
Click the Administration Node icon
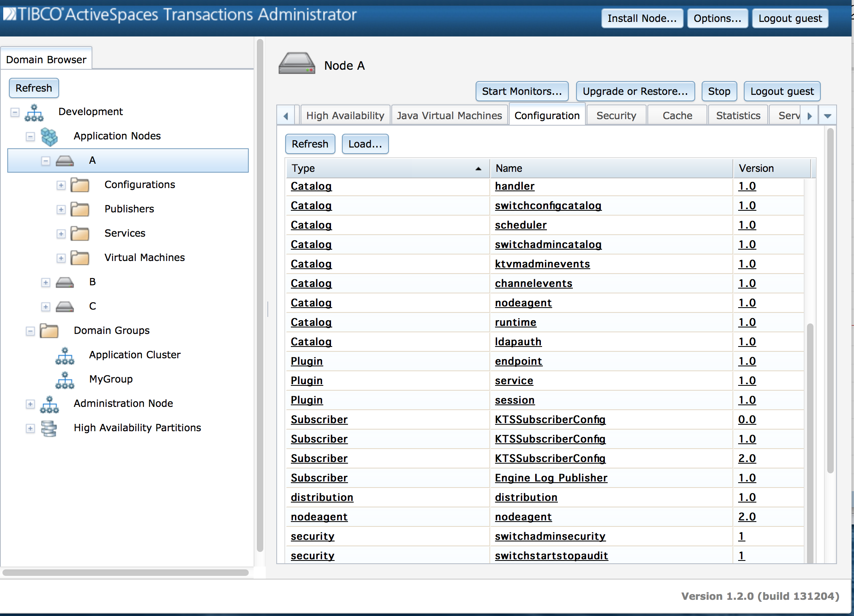[x=49, y=404]
